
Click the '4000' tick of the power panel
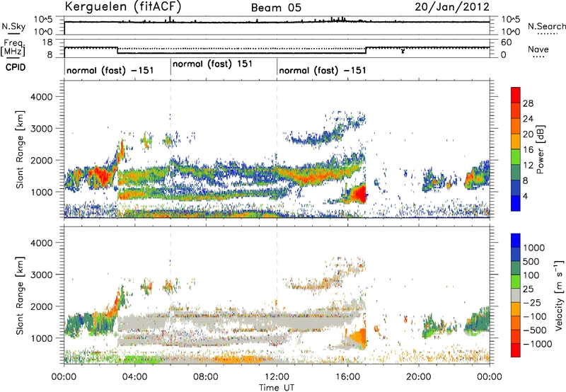coord(41,97)
